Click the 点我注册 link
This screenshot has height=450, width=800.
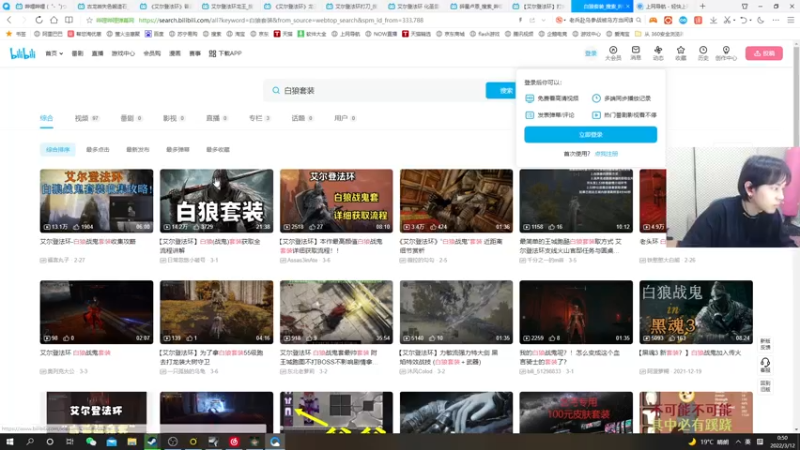click(606, 154)
